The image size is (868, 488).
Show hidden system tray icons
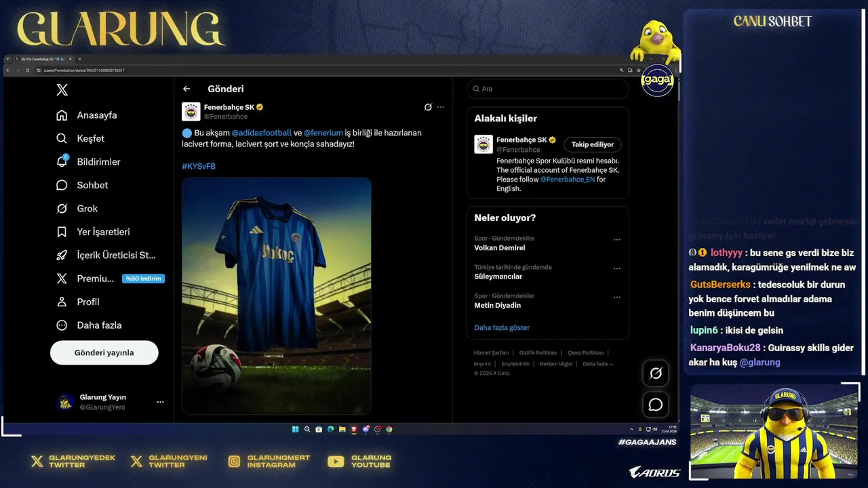[631, 429]
